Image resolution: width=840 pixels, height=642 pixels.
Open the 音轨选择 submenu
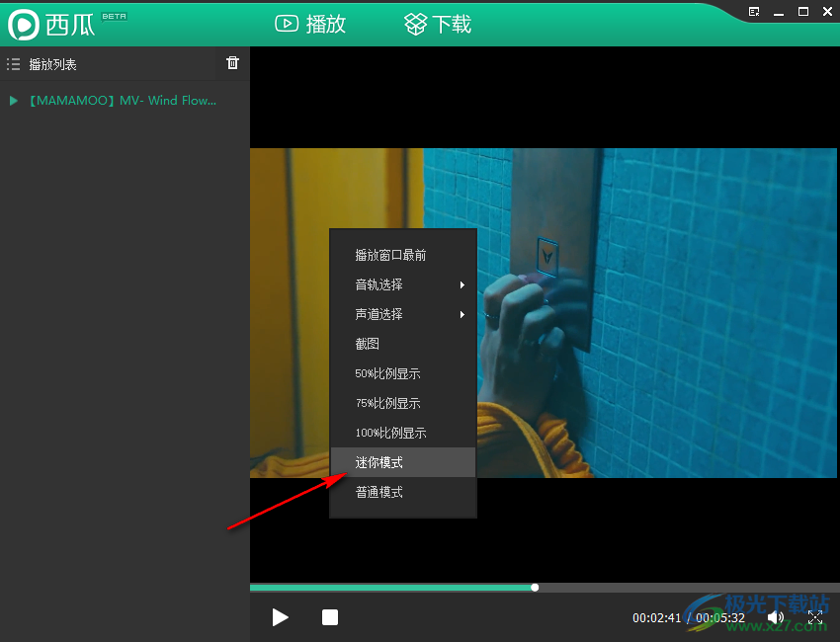pyautogui.click(x=403, y=284)
